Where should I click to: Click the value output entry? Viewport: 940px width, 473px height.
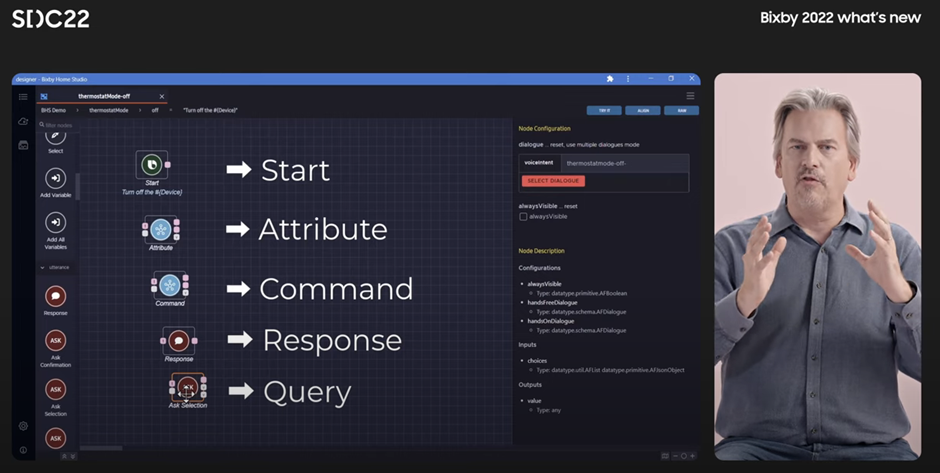(x=534, y=400)
